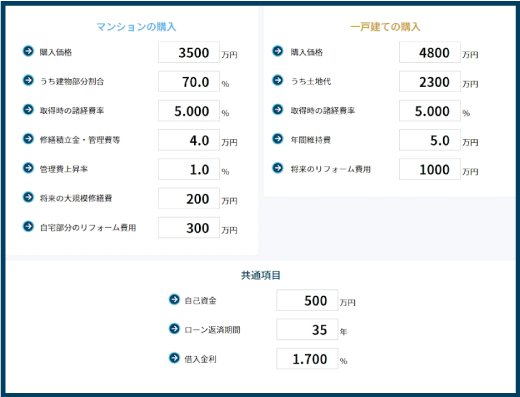The height and width of the screenshot is (397, 520).
Task: Click arrow icon beside うち建物部分割合
Action: tap(28, 80)
